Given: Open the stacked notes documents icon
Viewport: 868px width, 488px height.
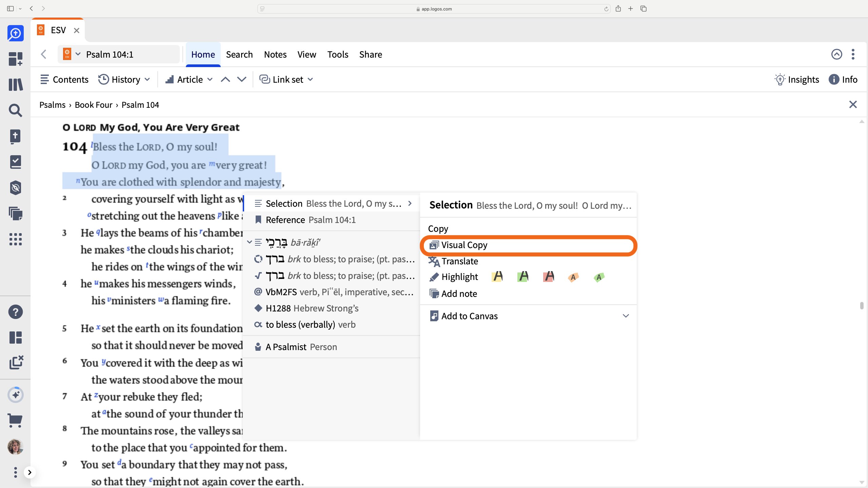Looking at the screenshot, I should coord(16,213).
